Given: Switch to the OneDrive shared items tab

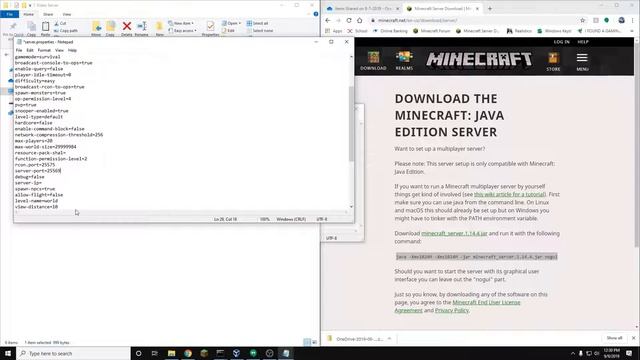Looking at the screenshot, I should pos(363,9).
